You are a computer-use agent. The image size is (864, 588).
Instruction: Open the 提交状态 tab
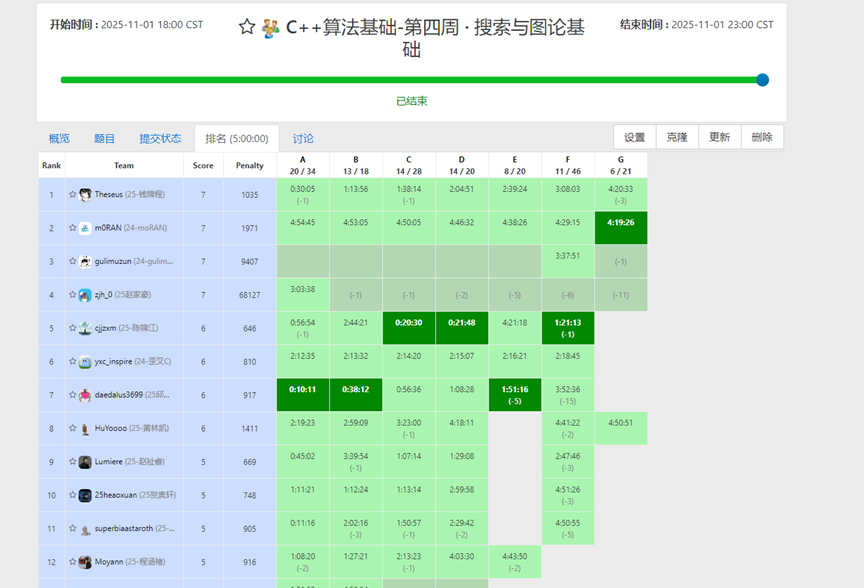(x=160, y=138)
